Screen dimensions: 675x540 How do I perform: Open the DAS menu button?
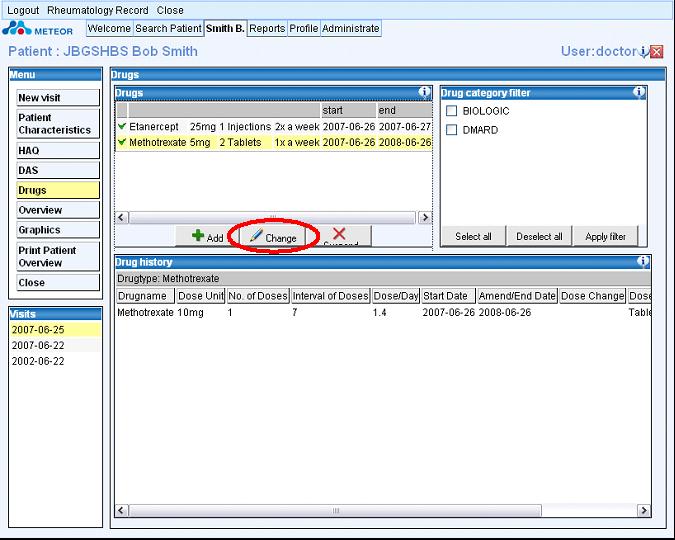click(x=58, y=170)
